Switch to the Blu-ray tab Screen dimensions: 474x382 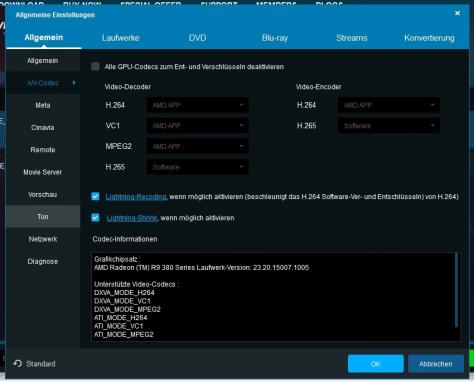[x=275, y=38]
